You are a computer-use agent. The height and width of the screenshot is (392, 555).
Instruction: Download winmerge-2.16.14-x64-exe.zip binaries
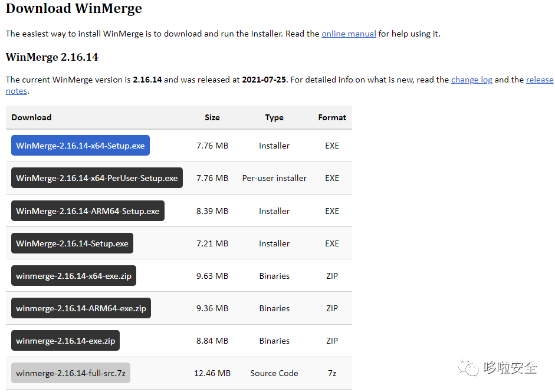tap(74, 276)
